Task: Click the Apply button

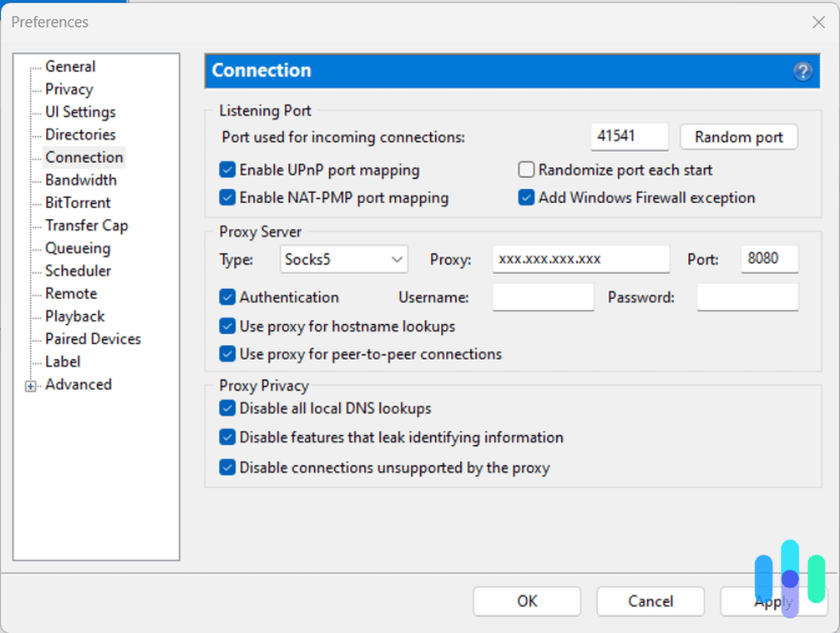Action: [x=774, y=601]
